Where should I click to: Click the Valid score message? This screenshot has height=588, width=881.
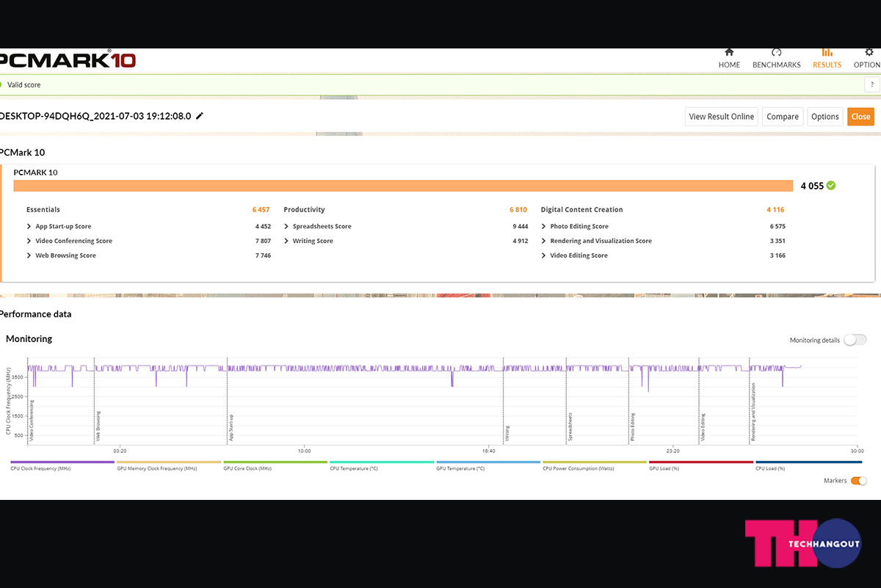pos(23,85)
